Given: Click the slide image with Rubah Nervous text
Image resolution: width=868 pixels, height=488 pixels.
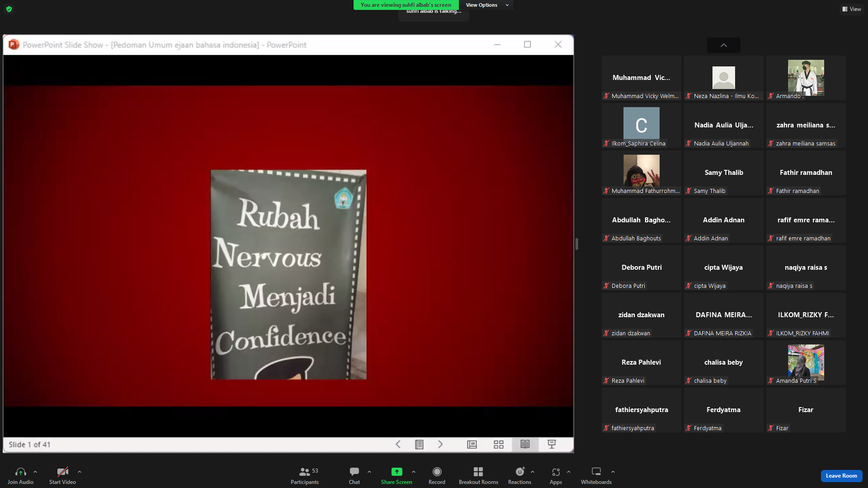Looking at the screenshot, I should (x=288, y=275).
